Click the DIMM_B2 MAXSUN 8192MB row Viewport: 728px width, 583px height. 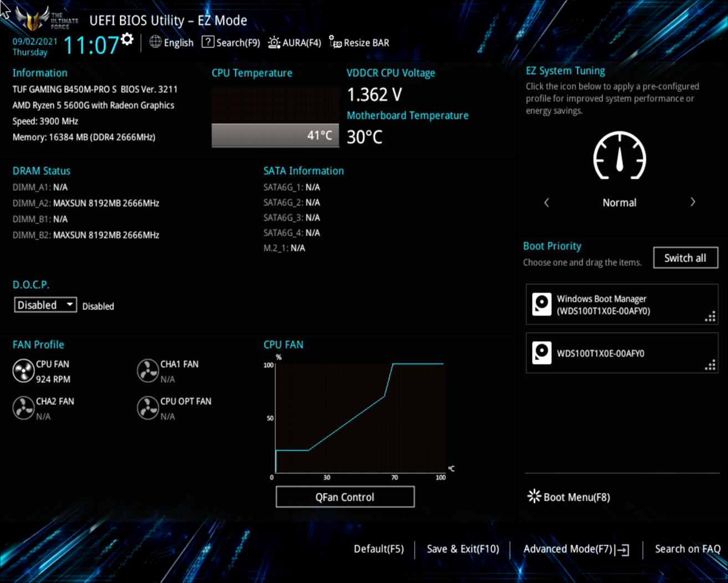pyautogui.click(x=86, y=235)
